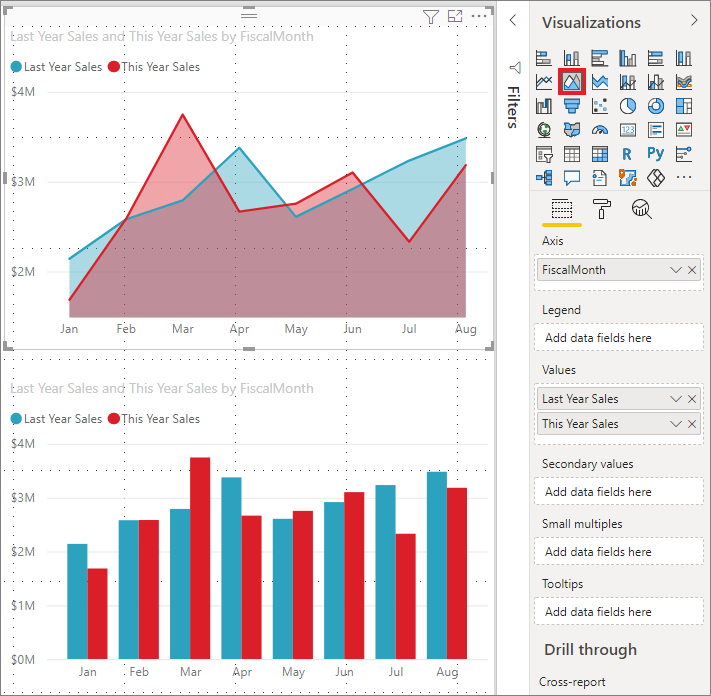Select line and stacked column chart visual
Viewport: 711px width, 696px height.
[628, 82]
